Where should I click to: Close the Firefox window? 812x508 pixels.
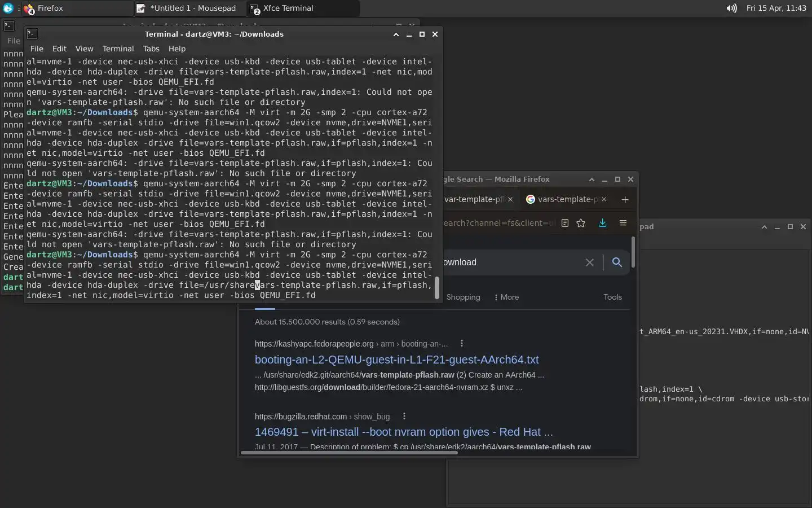[630, 179]
